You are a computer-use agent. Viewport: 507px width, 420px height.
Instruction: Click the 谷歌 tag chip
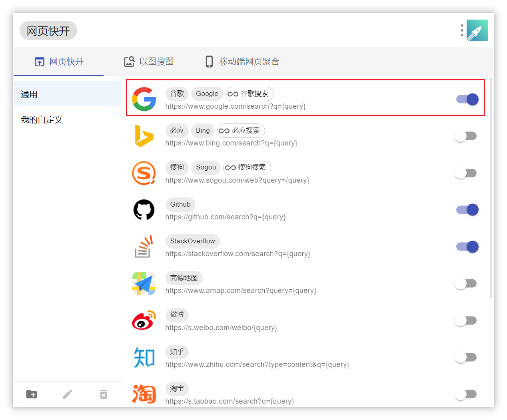177,94
